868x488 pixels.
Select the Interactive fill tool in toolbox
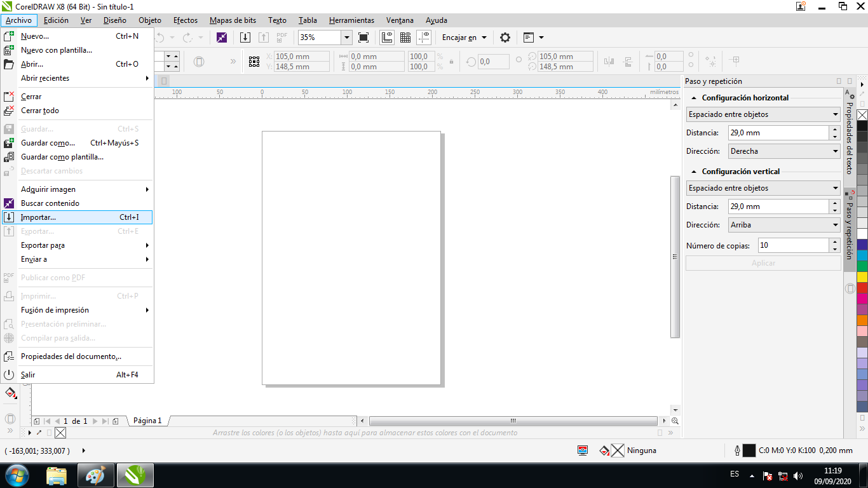click(10, 393)
